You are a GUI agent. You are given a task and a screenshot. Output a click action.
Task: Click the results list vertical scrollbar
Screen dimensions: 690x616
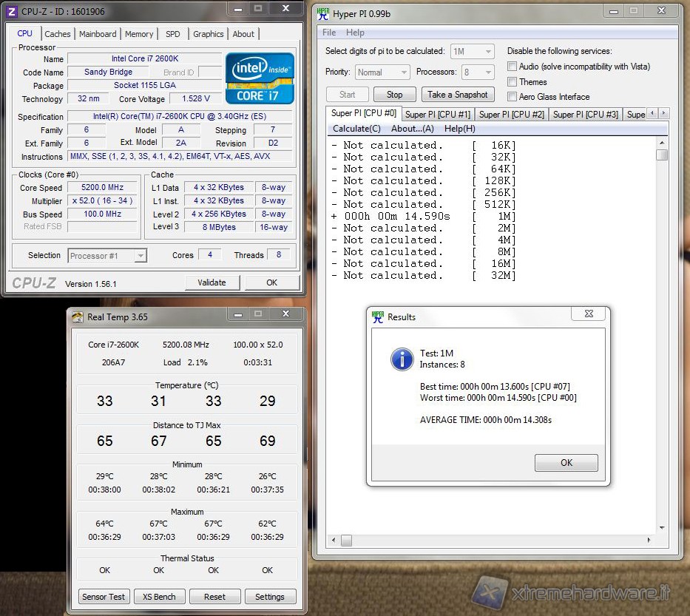[x=662, y=333]
